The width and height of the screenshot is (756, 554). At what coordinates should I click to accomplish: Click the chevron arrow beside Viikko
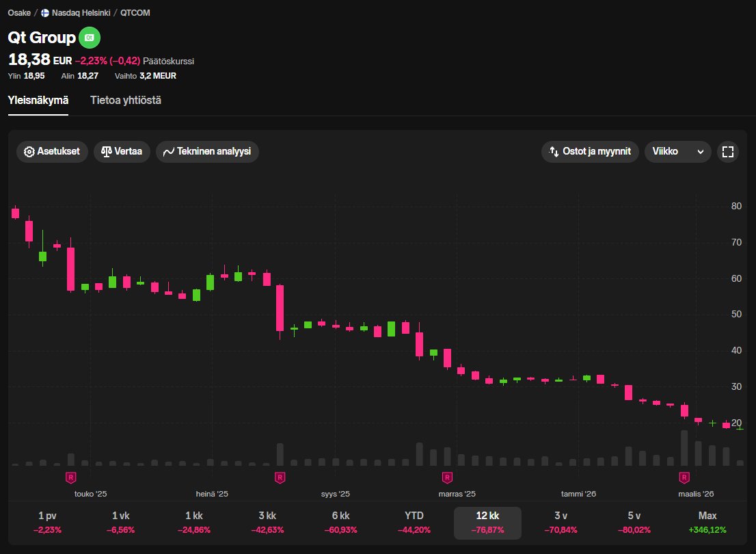click(701, 152)
